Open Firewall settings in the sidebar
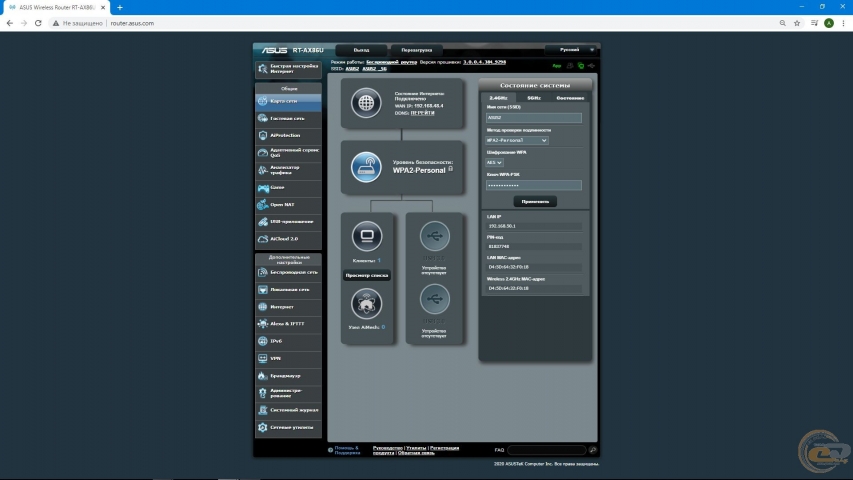 pos(288,376)
